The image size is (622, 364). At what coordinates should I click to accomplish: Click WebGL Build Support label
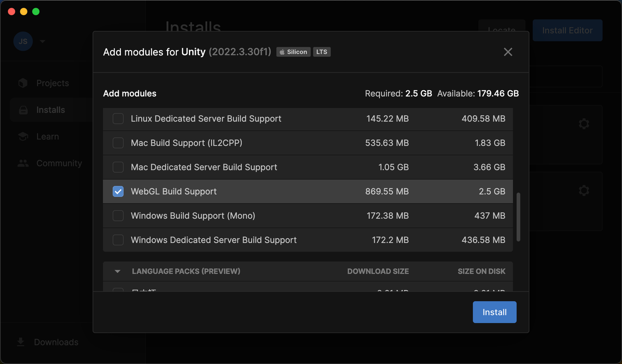[x=173, y=191]
